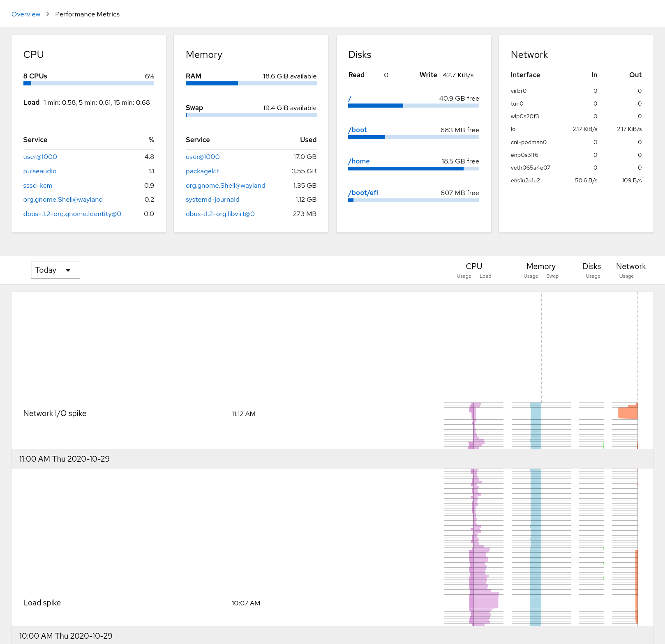Click sssd-kcm service link
Screen dimensions: 665x644
[x=38, y=186]
